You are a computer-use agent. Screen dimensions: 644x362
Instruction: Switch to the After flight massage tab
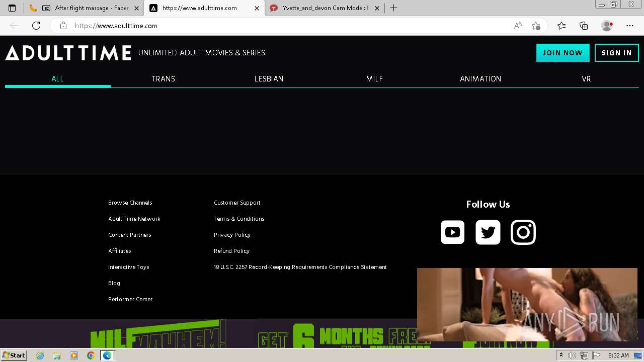pos(84,8)
